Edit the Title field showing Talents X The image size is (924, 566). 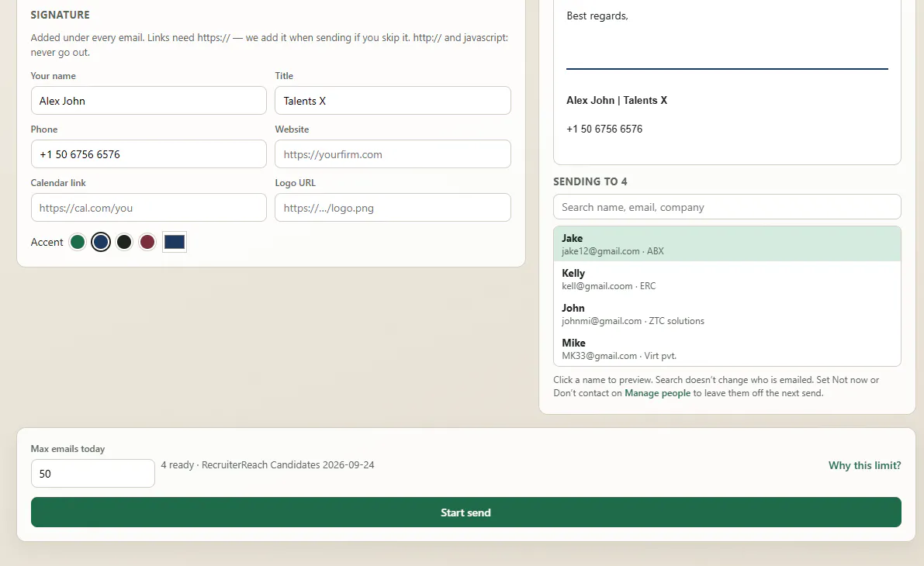tap(393, 101)
